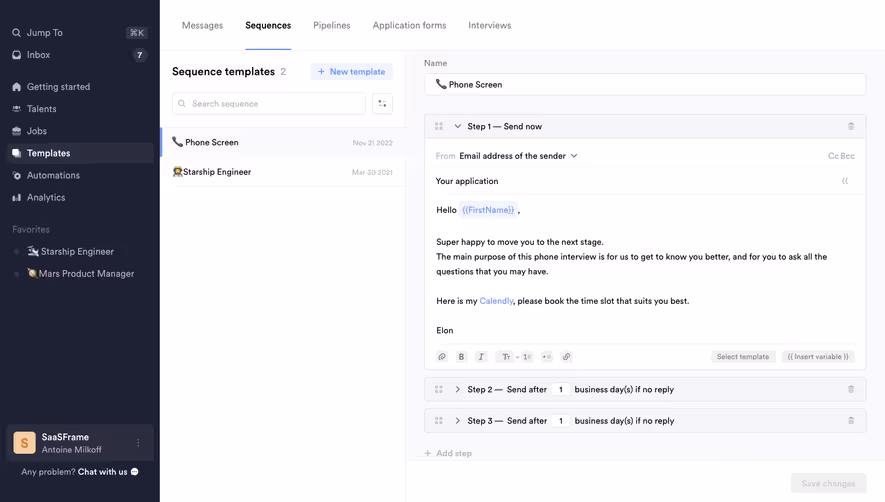
Task: Click the Inbox count badge 7
Action: (139, 55)
